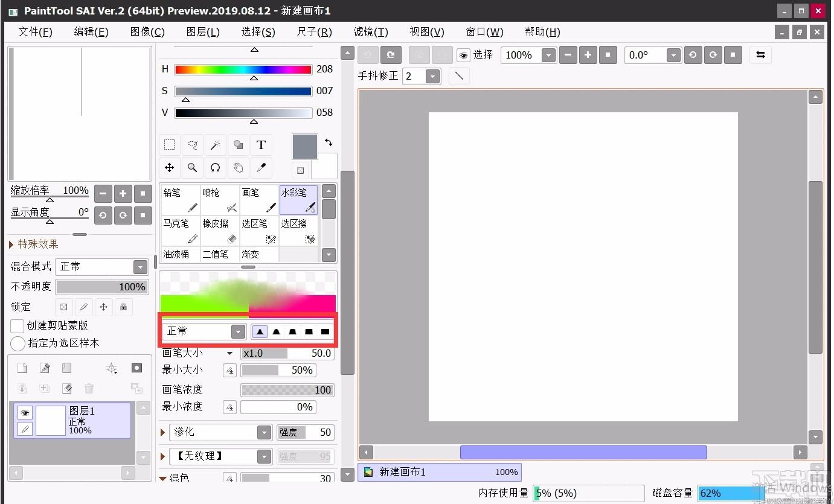Choose the 渐变 gradient tool

(x=259, y=254)
